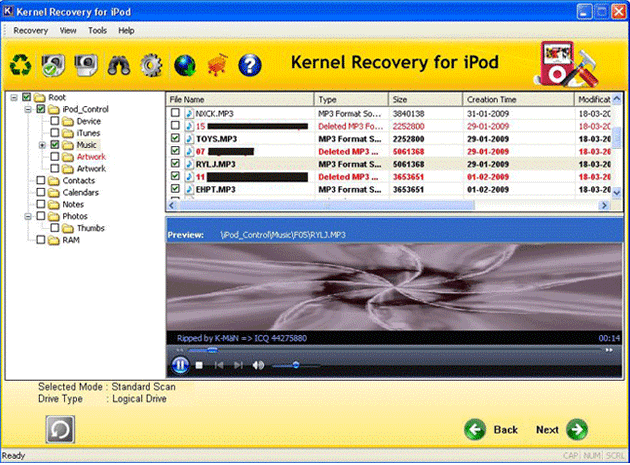Uncheck the EHPT.MP3 file checkbox
The width and height of the screenshot is (630, 465).
[175, 188]
